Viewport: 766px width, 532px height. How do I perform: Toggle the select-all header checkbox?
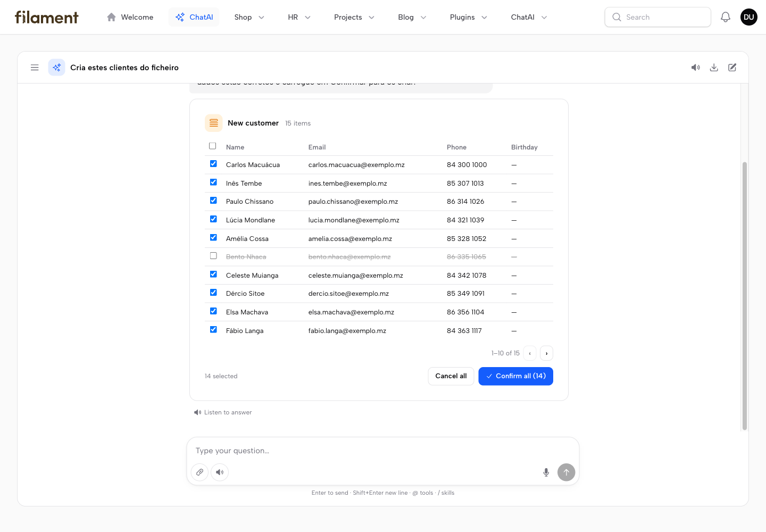[213, 146]
